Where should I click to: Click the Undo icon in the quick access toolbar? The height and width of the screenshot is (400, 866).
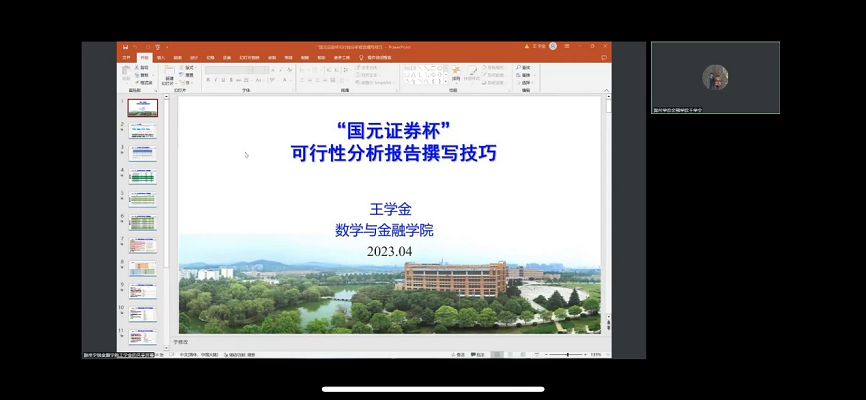coord(136,46)
